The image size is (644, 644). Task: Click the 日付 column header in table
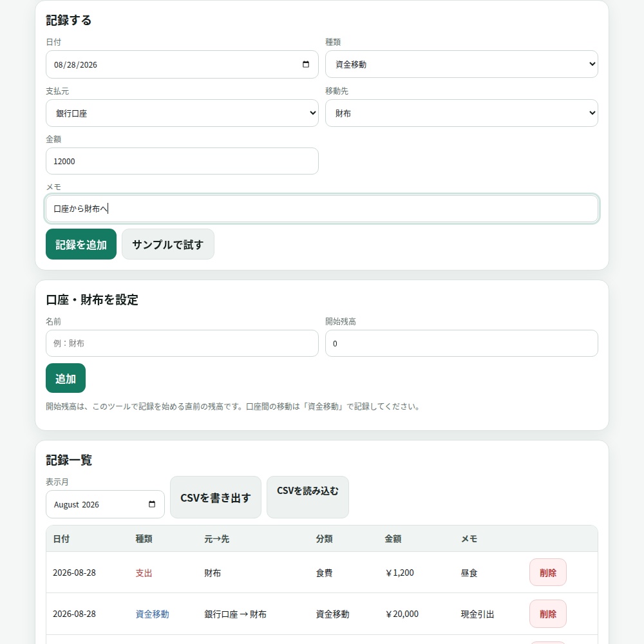pos(61,539)
